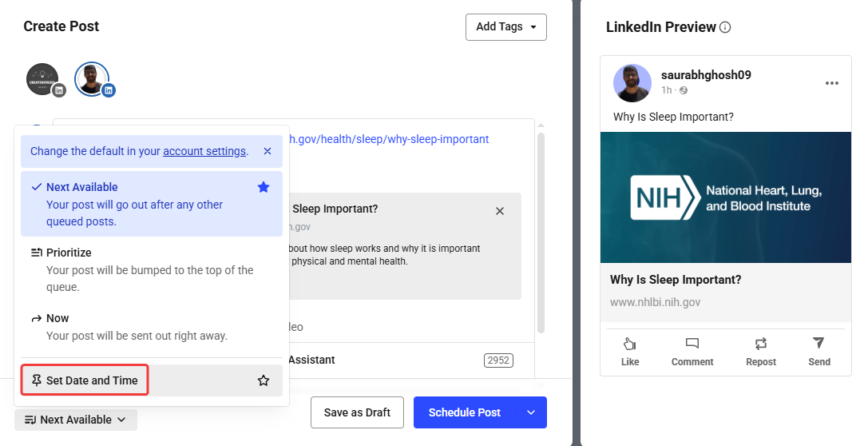Image resolution: width=868 pixels, height=446 pixels.
Task: Choose the Now option to send immediately
Action: (57, 318)
